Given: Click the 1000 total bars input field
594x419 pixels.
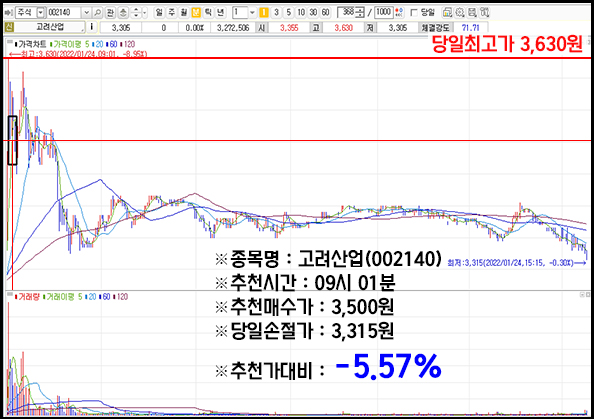Looking at the screenshot, I should pyautogui.click(x=383, y=13).
